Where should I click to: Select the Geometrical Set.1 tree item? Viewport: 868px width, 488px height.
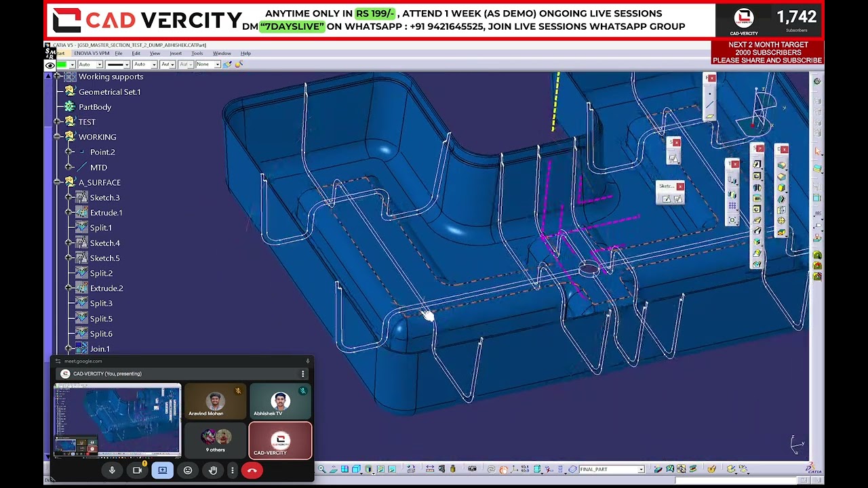pos(110,91)
